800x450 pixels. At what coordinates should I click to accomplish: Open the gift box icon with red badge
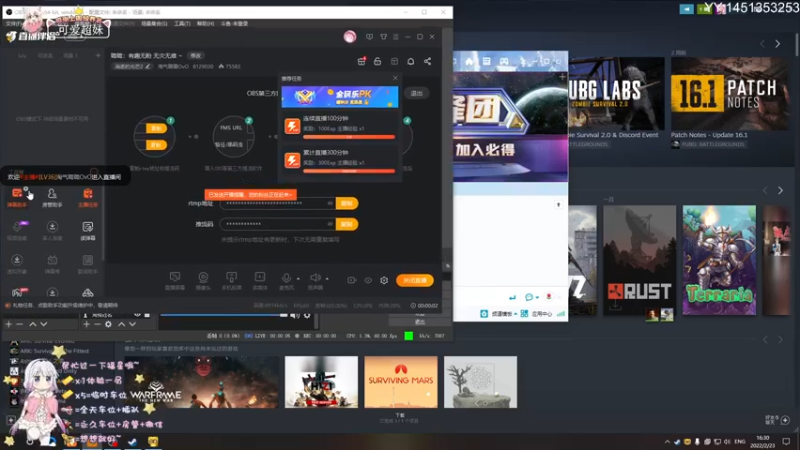pyautogui.click(x=361, y=61)
